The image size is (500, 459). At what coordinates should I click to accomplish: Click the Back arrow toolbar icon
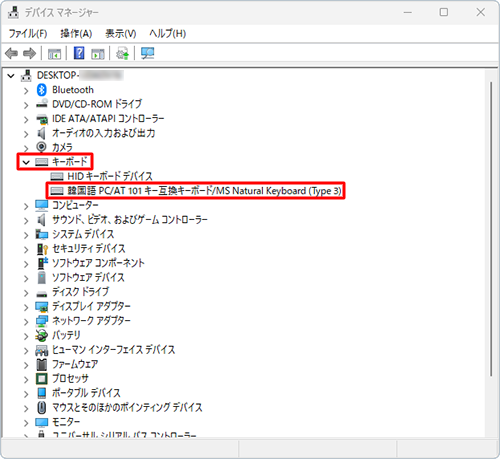[12, 53]
